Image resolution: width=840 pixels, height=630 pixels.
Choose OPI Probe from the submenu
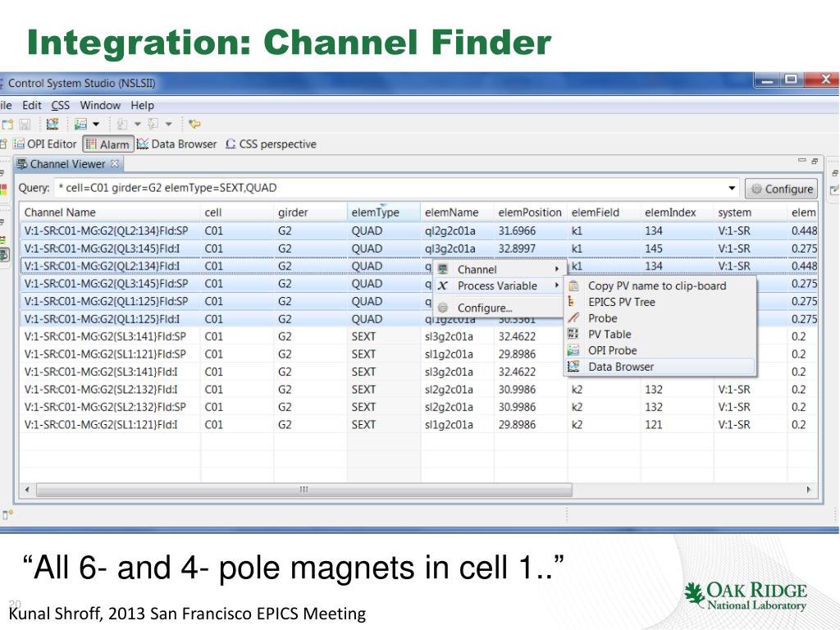660,350
